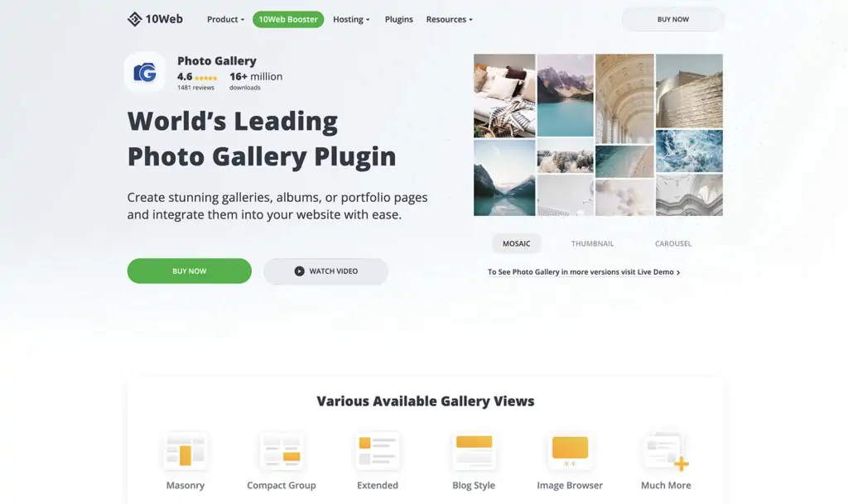Click the Masonry label
The image size is (848, 504).
click(x=185, y=485)
